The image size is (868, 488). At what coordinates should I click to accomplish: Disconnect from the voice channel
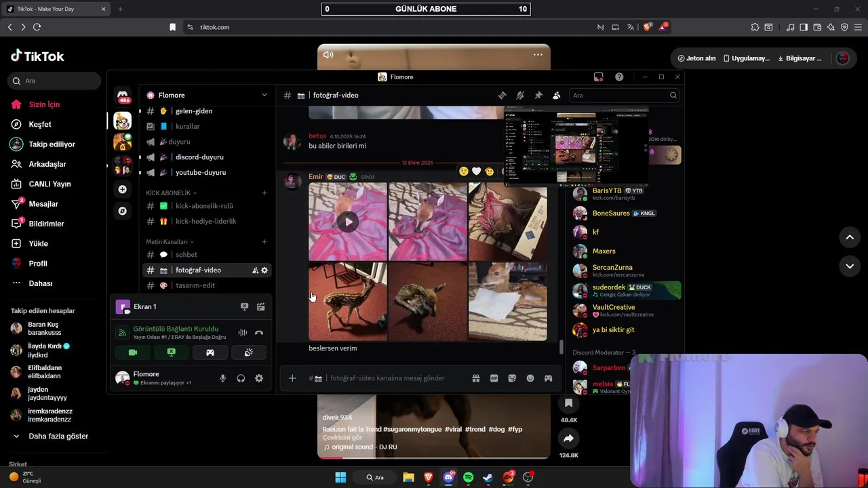click(258, 333)
